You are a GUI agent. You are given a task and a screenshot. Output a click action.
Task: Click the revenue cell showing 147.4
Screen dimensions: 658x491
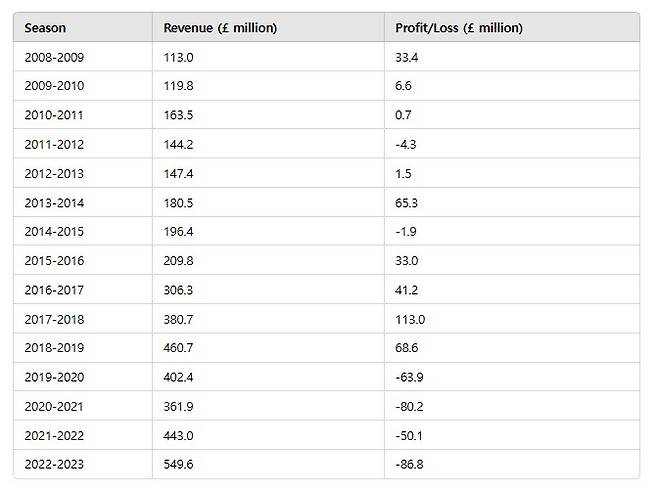179,173
